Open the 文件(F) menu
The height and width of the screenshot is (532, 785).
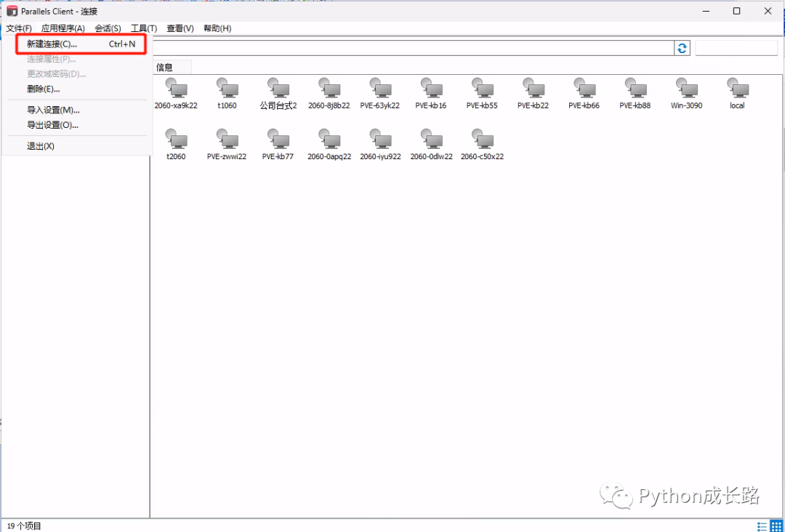click(19, 28)
